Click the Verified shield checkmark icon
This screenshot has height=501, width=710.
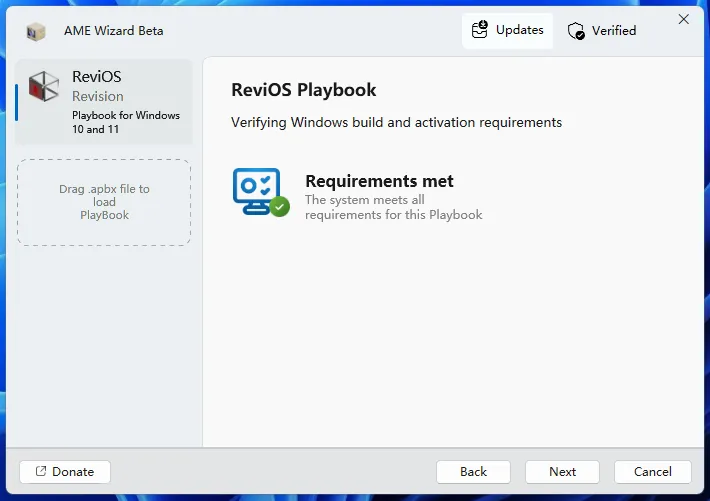pos(576,31)
